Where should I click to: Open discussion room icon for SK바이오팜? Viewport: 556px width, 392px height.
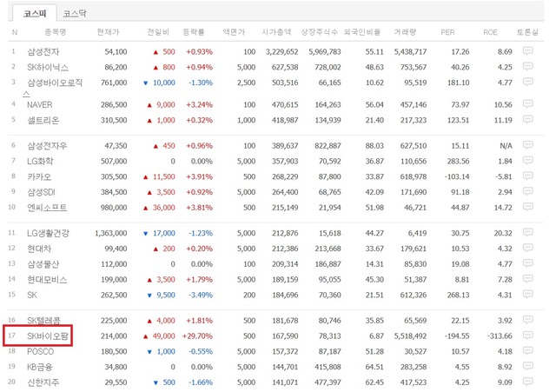coord(527,336)
